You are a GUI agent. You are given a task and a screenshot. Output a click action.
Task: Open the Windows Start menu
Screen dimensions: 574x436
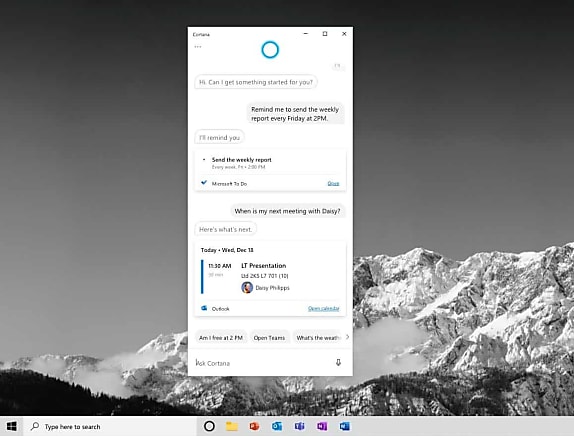point(11,426)
